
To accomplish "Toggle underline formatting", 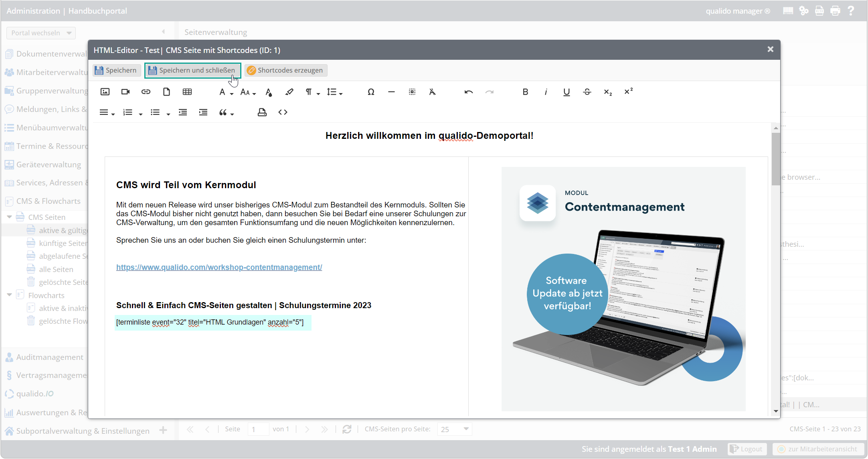I will pos(567,92).
